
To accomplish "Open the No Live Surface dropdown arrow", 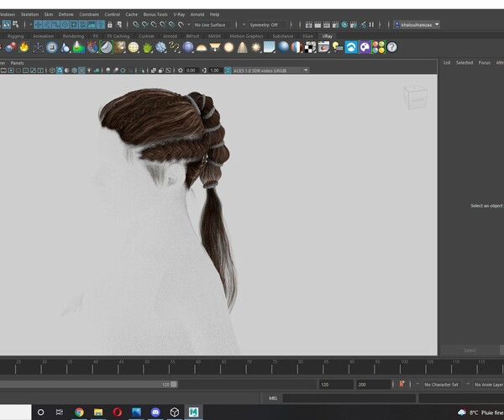I will [x=189, y=24].
